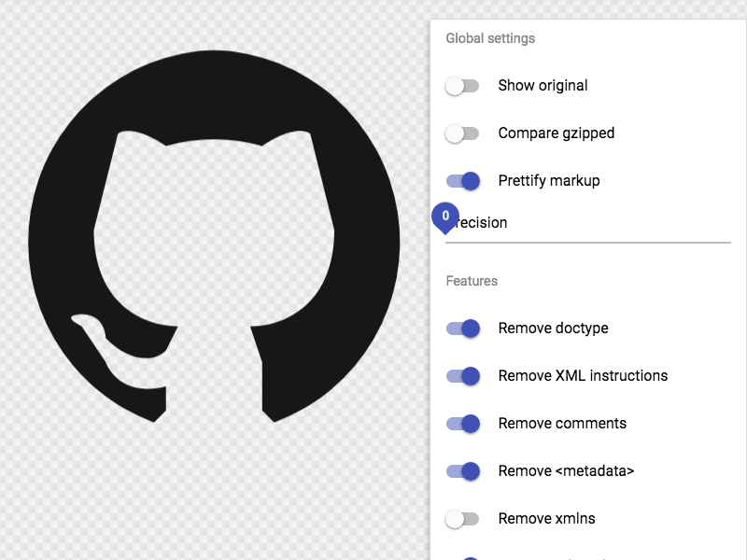Select the Precision value bubble showing 0
This screenshot has height=560, width=747.
point(445,217)
